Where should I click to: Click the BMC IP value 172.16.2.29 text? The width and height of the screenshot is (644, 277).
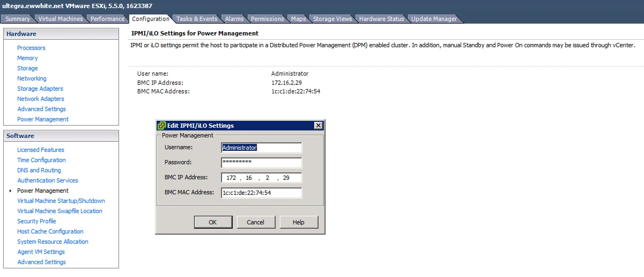tap(287, 83)
